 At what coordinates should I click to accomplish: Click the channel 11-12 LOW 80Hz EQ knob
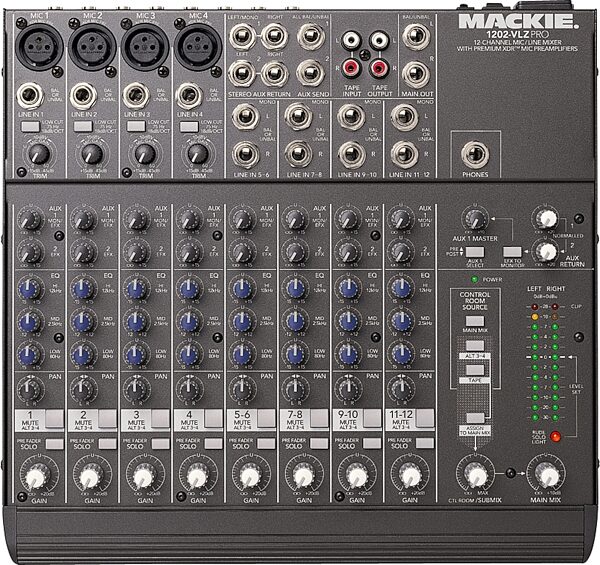400,355
